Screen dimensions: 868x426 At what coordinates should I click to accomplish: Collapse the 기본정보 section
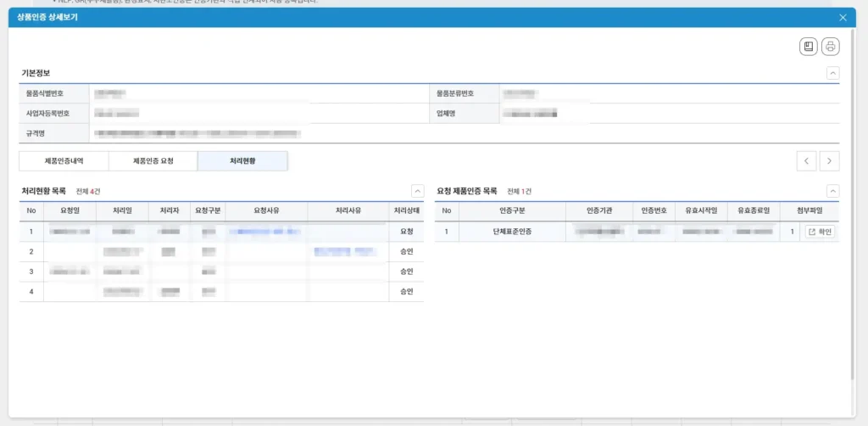point(832,74)
